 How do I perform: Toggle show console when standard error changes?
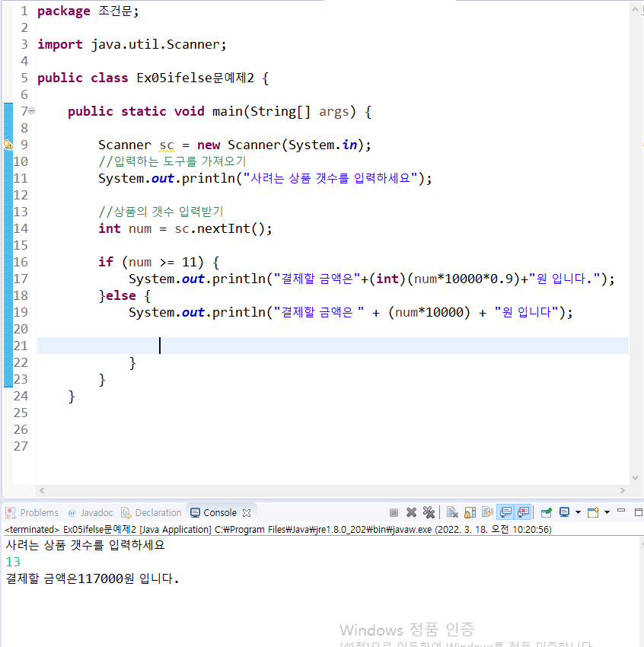point(523,512)
